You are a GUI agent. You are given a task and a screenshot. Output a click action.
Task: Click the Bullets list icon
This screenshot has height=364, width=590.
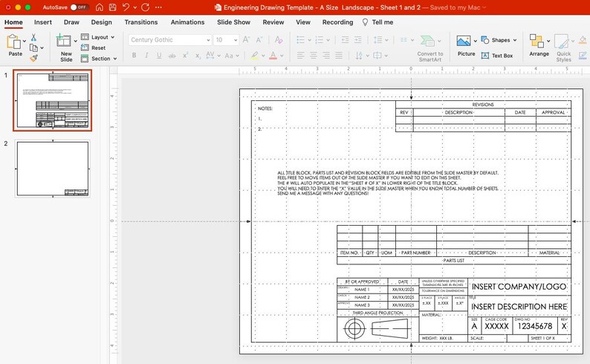coord(300,39)
